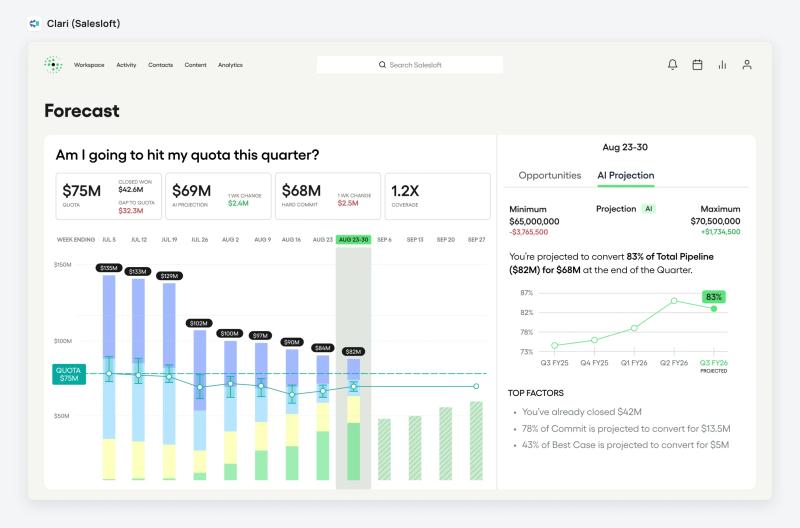Image resolution: width=800 pixels, height=528 pixels.
Task: Click the $84M bar label
Action: point(322,348)
